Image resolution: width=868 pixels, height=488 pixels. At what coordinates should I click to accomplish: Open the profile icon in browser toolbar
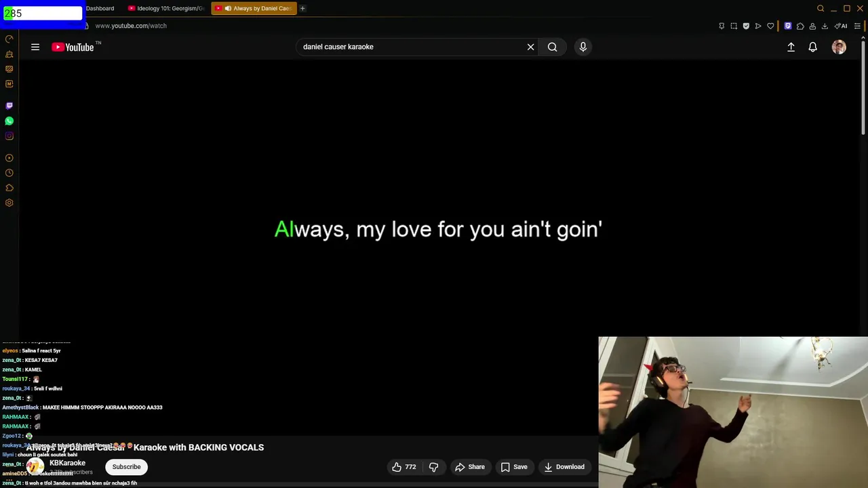[x=812, y=26]
